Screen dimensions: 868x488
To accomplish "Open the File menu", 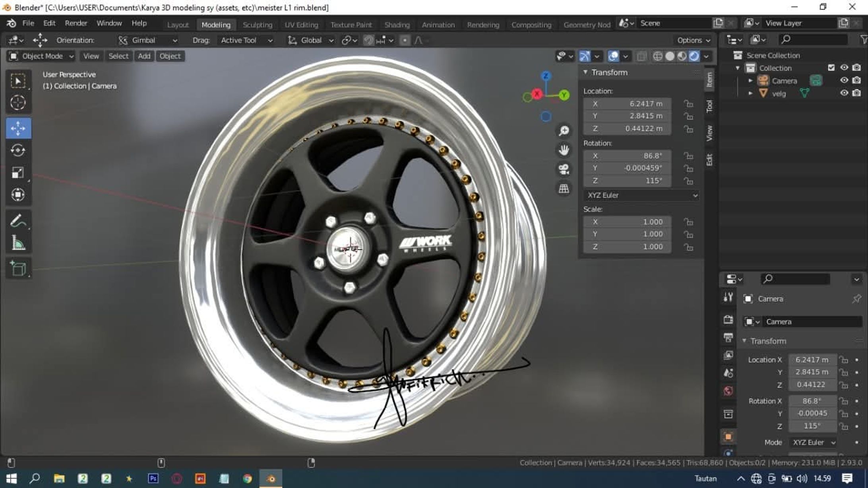I will coord(28,23).
